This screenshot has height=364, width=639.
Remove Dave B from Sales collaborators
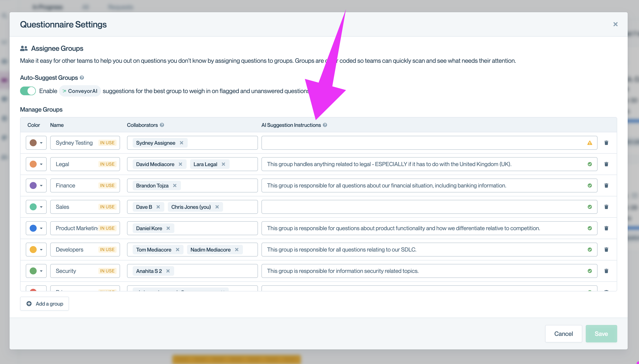click(158, 207)
